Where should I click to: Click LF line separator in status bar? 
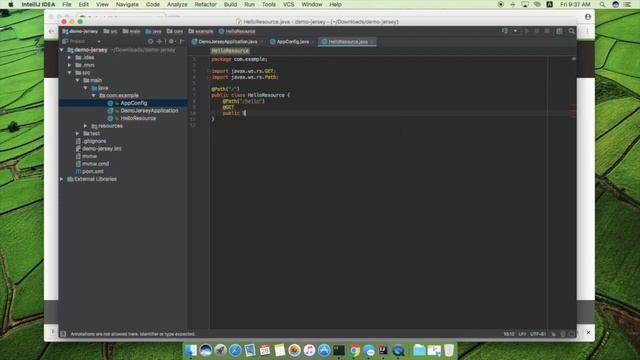pos(522,334)
